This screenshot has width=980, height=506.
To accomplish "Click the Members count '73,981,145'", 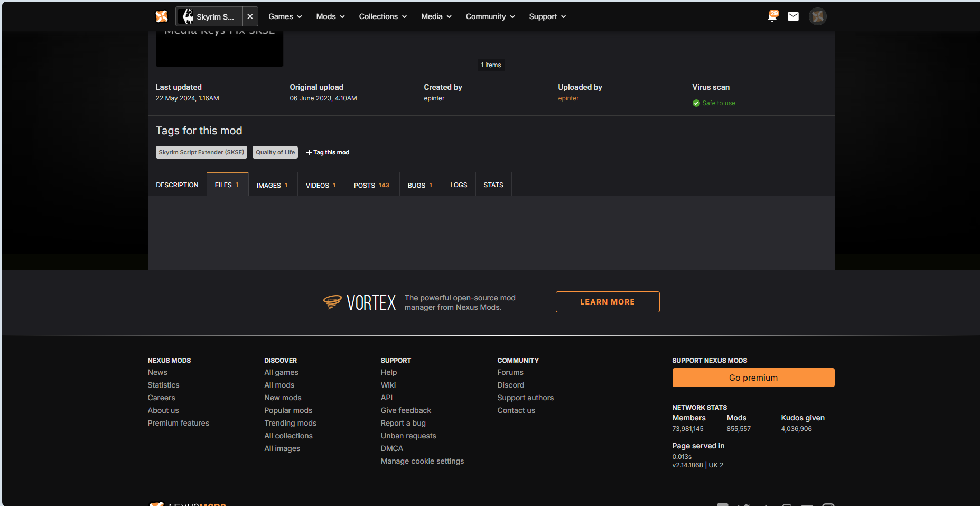I will (x=688, y=429).
